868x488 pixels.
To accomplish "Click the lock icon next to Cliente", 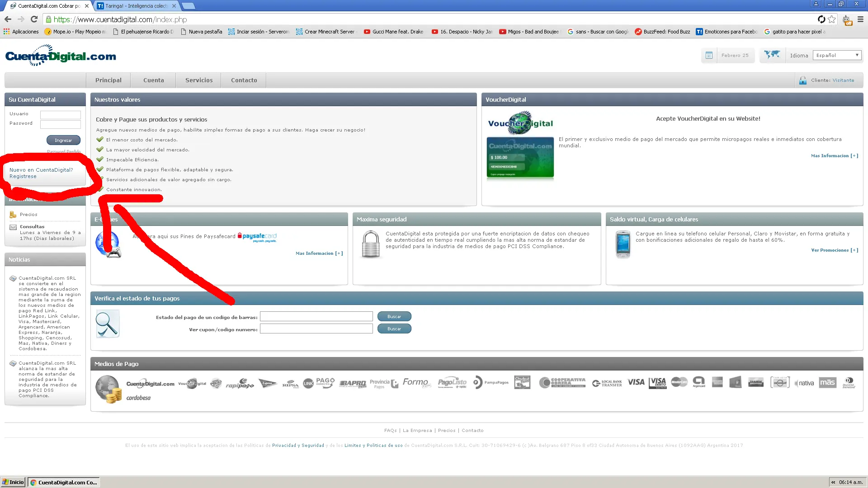I will coord(803,80).
